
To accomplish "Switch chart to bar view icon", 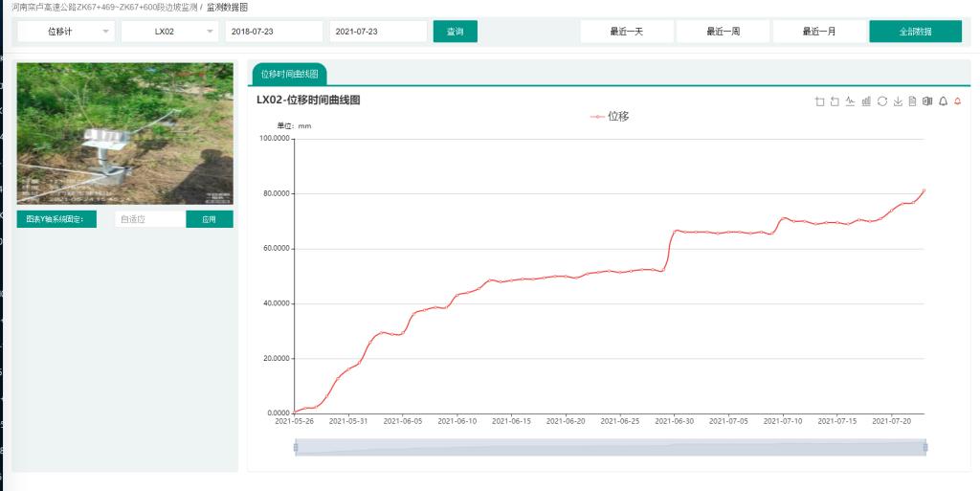I will 866,101.
